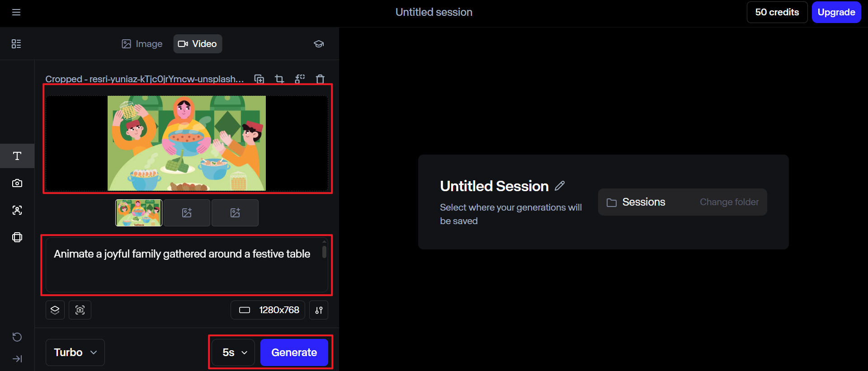The image size is (868, 371).
Task: Click the Generate button
Action: (294, 352)
